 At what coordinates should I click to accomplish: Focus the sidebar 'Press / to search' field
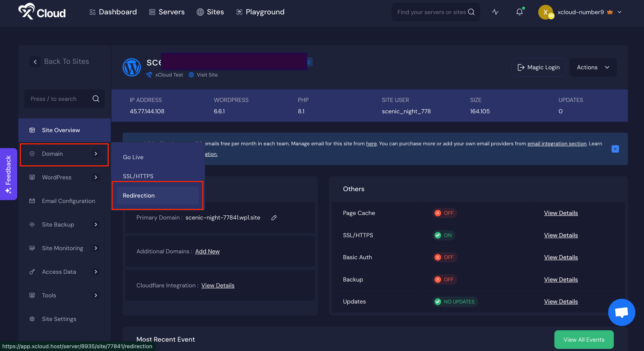pyautogui.click(x=65, y=99)
